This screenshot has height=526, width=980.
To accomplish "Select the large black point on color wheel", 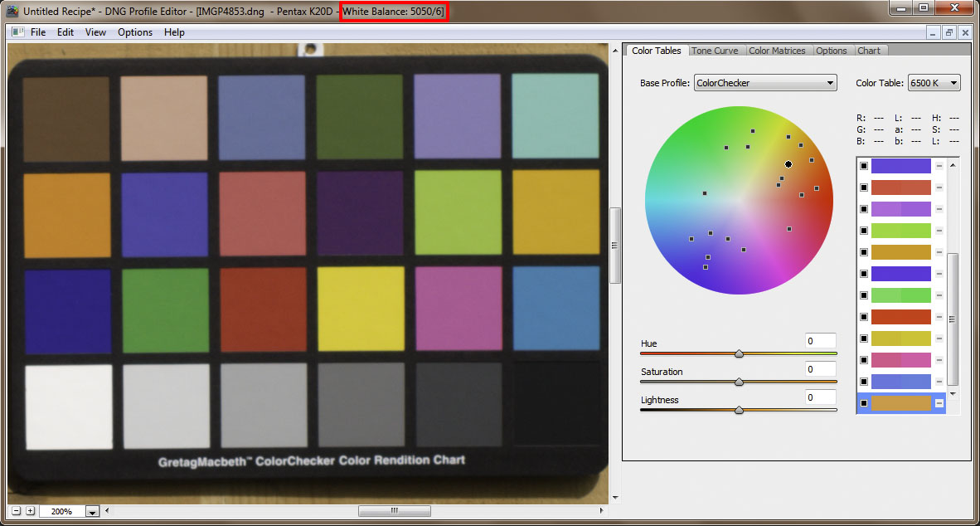I will coord(788,164).
